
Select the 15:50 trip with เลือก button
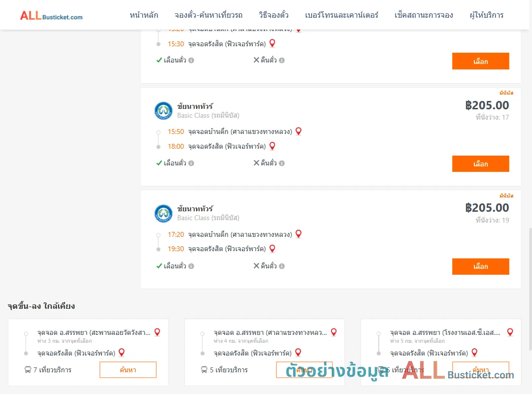coord(480,164)
